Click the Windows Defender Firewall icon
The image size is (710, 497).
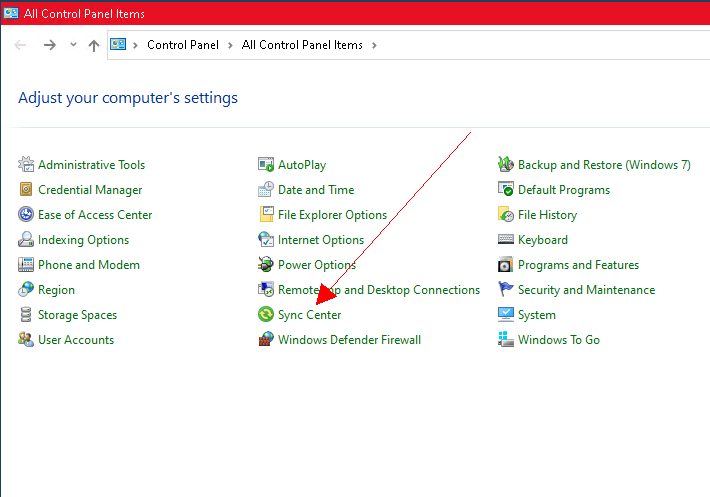266,340
